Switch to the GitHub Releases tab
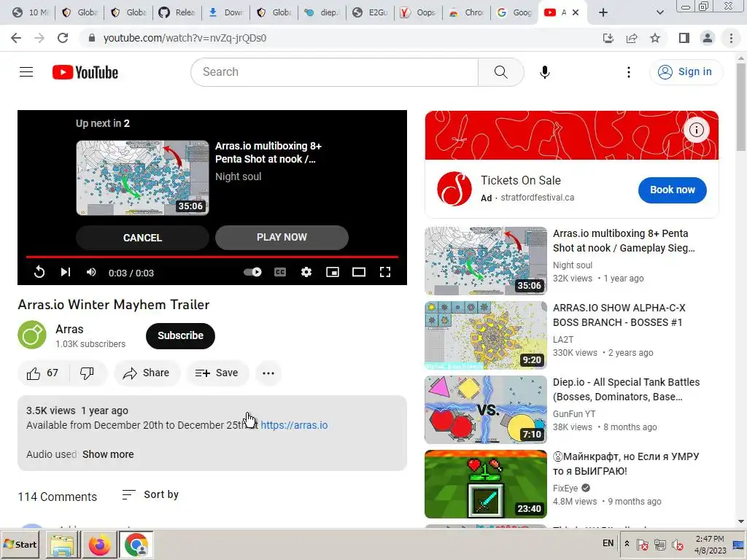 [178, 12]
